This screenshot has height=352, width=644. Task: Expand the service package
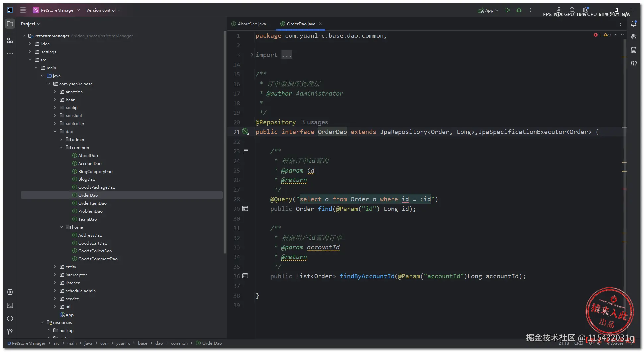(x=55, y=299)
